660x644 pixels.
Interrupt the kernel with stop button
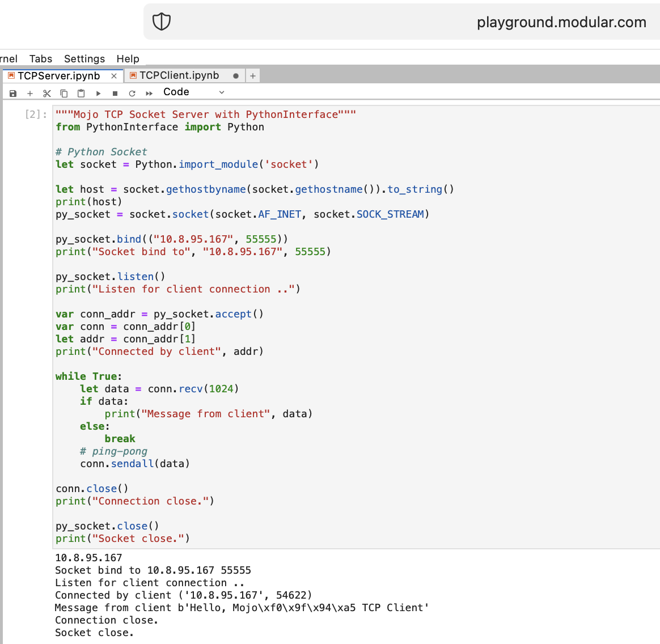pos(115,93)
